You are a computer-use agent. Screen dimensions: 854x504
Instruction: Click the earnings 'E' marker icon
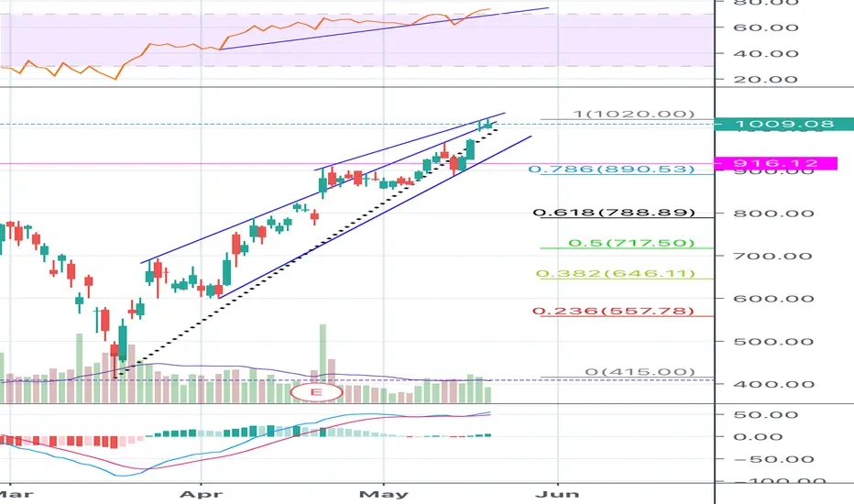click(316, 392)
